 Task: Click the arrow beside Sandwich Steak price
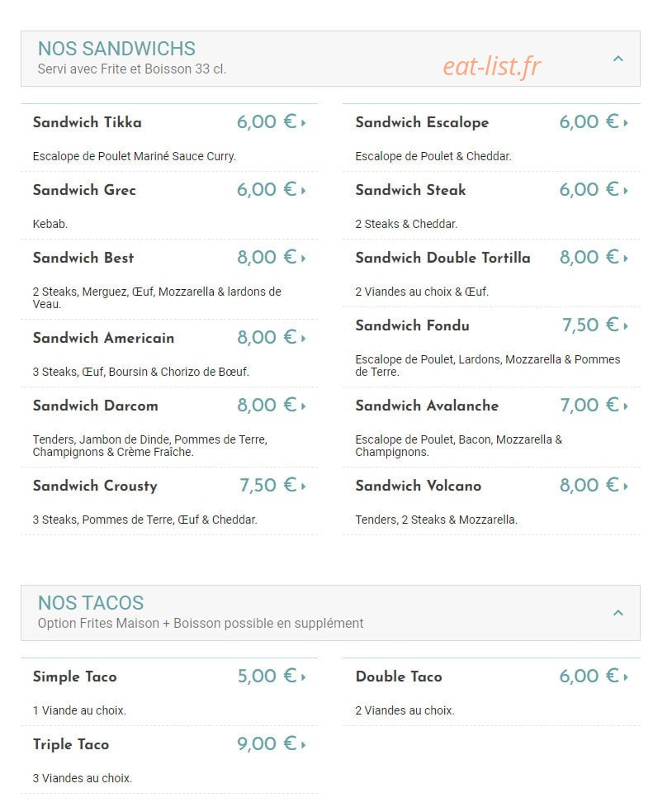tap(626, 191)
